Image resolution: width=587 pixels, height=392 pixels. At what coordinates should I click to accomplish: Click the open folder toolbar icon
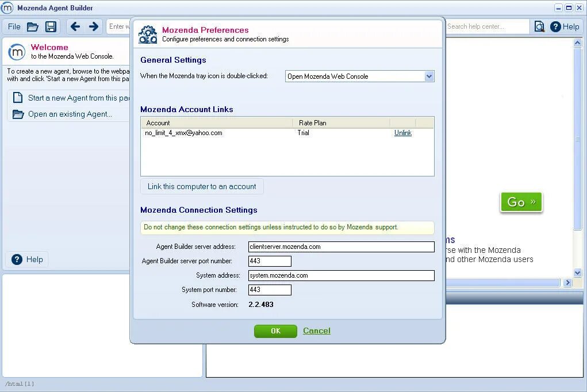[x=33, y=26]
